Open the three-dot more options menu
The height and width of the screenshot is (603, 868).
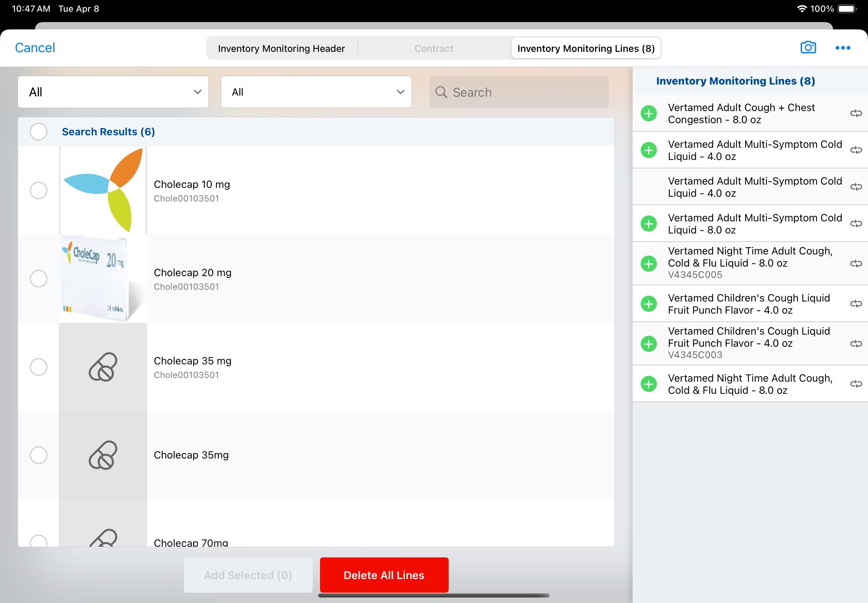pyautogui.click(x=842, y=48)
